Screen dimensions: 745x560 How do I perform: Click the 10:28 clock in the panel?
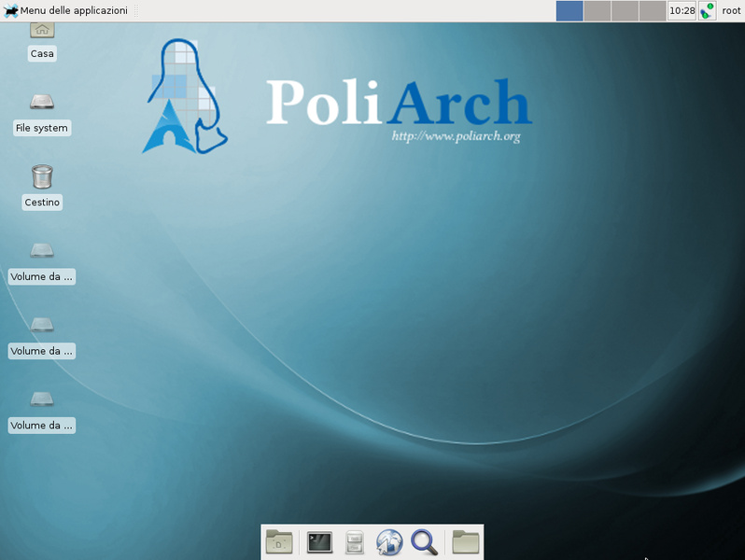682,10
